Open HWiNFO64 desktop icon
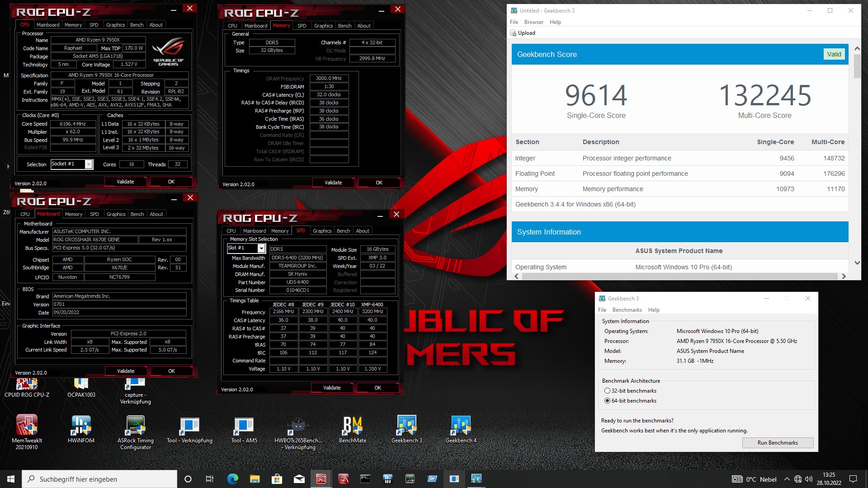 tap(81, 429)
